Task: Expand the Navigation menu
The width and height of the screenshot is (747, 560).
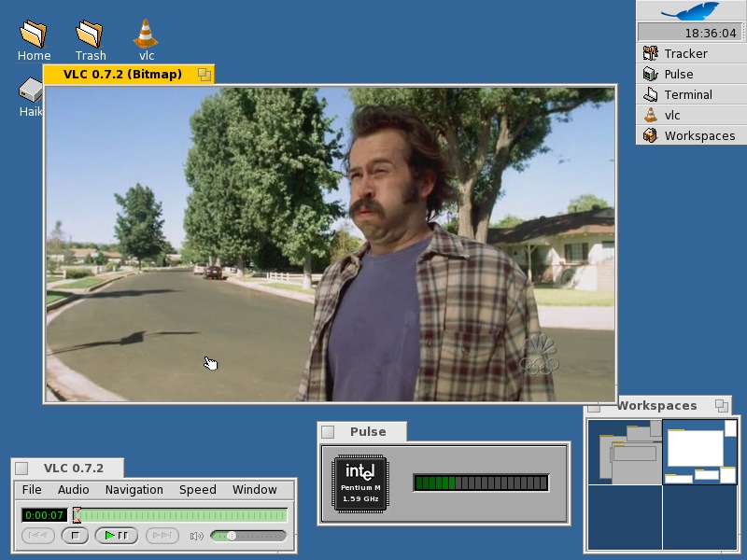Action: coord(134,490)
